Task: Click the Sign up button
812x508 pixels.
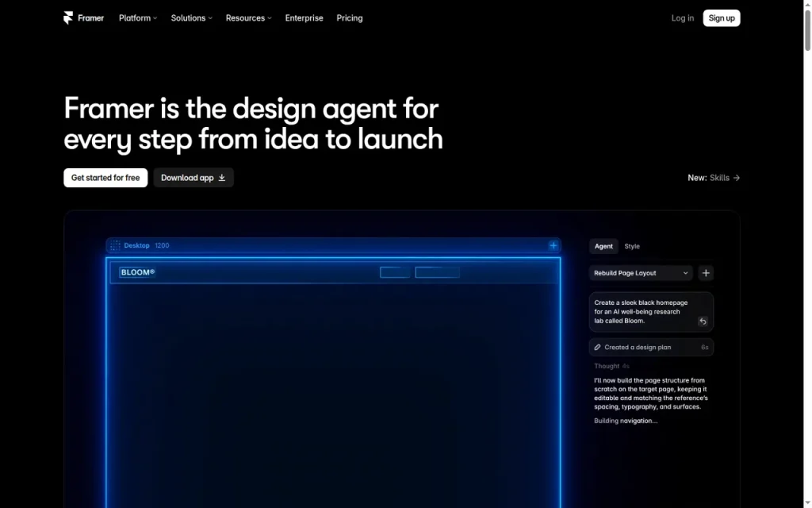Action: pyautogui.click(x=722, y=18)
